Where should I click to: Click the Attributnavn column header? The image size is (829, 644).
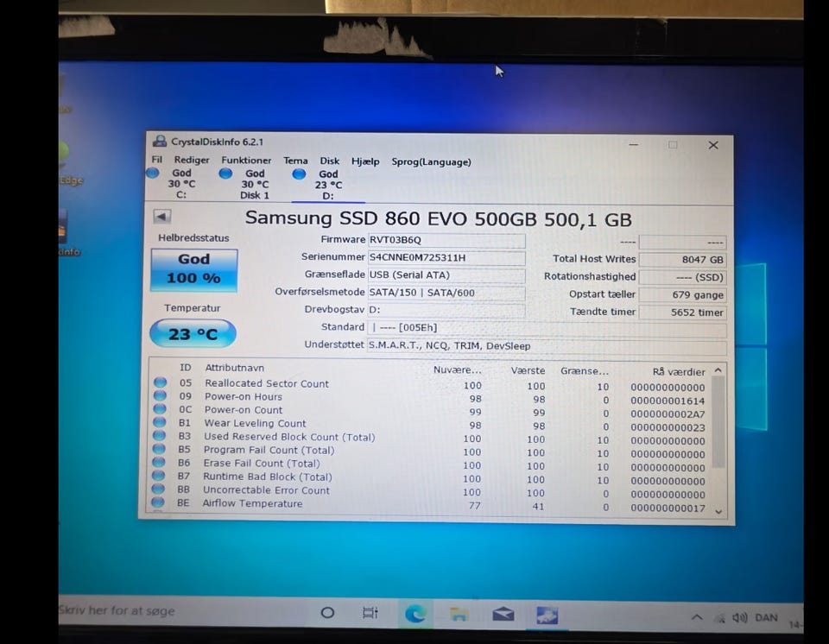coord(234,368)
